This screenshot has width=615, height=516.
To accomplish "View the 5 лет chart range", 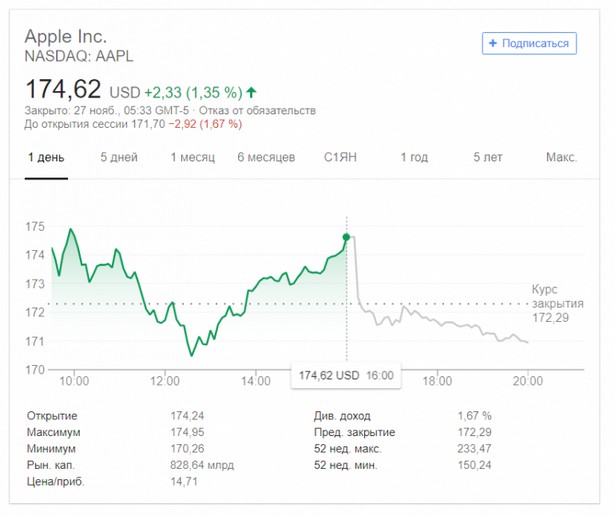I will pos(488,158).
